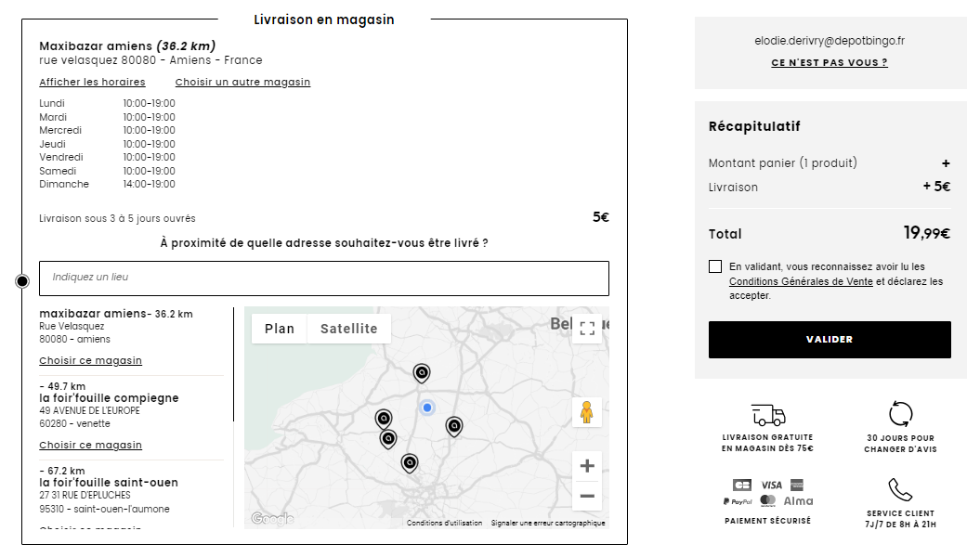
Task: Click the easternmost store pin on map
Action: click(x=454, y=426)
